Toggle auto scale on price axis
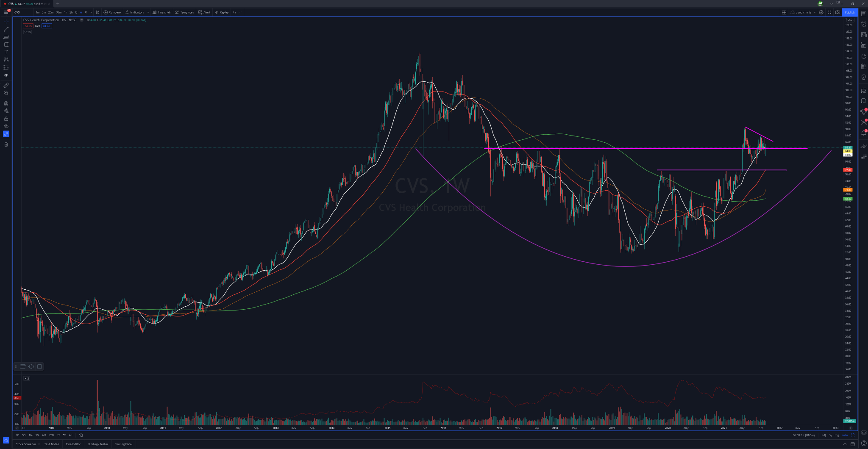 point(845,435)
